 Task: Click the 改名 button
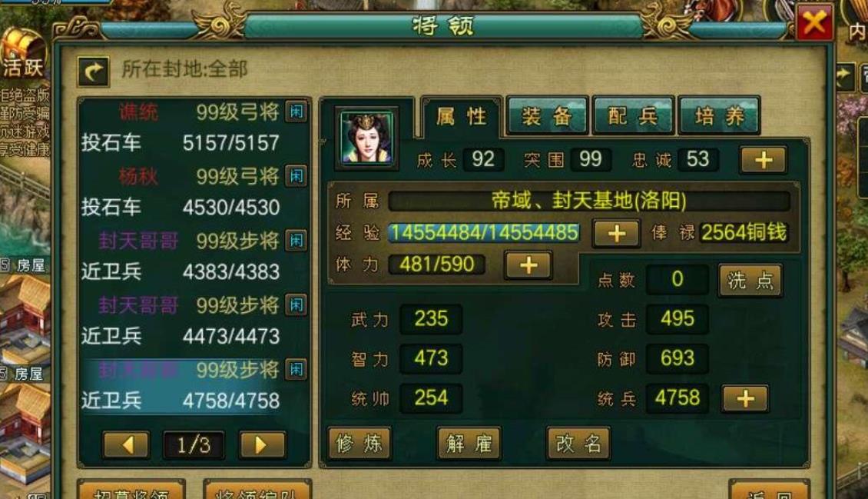(x=578, y=443)
